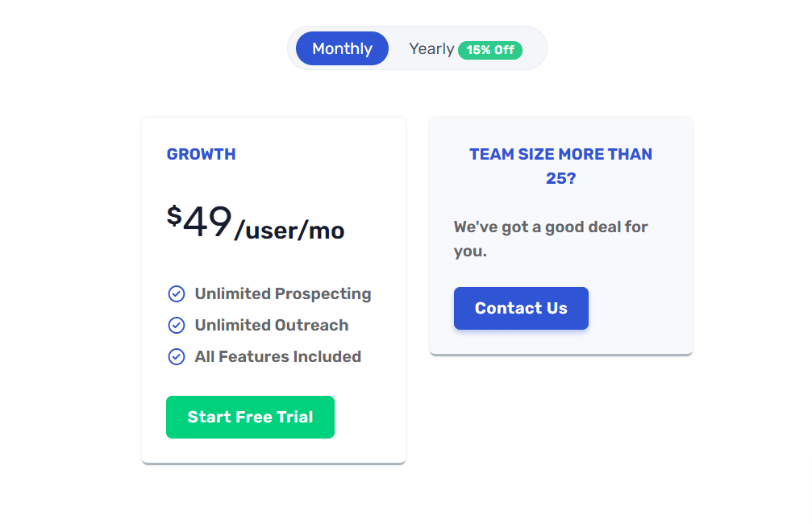Click the checkmark icon beside Unlimited Prospecting
The image size is (812, 524).
coord(176,293)
